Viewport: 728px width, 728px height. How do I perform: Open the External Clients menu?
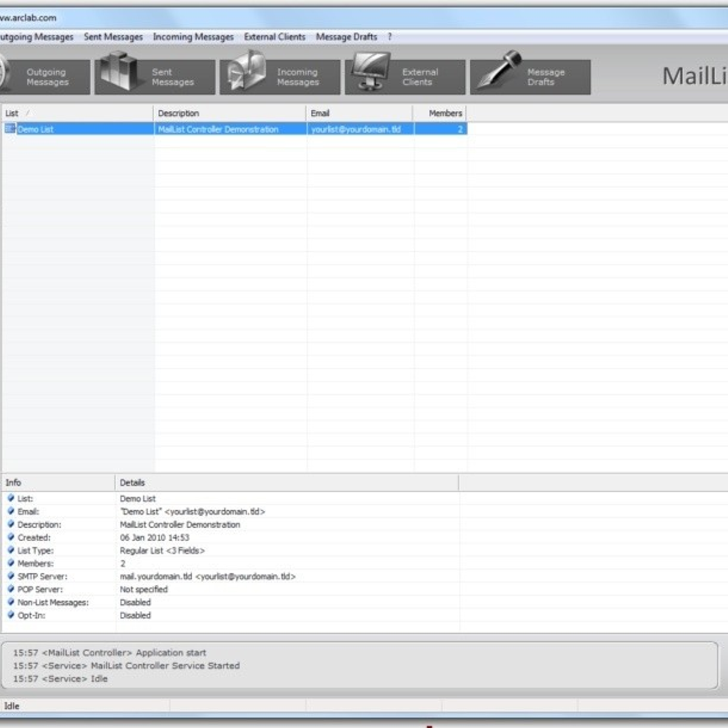pyautogui.click(x=275, y=37)
